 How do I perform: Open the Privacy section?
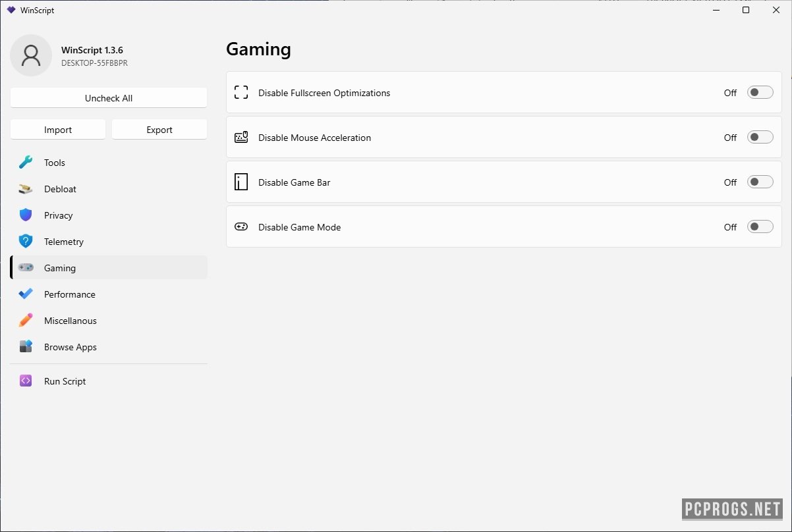109,215
